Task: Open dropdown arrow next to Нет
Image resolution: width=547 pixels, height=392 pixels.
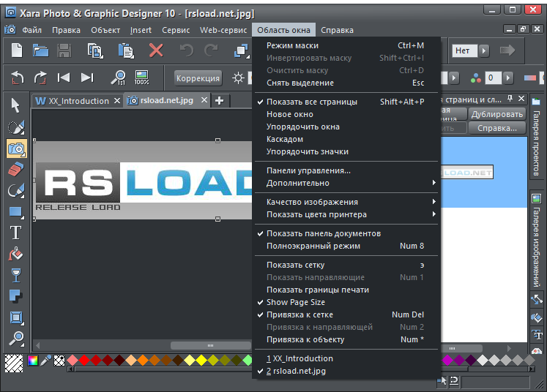Action: click(x=483, y=50)
